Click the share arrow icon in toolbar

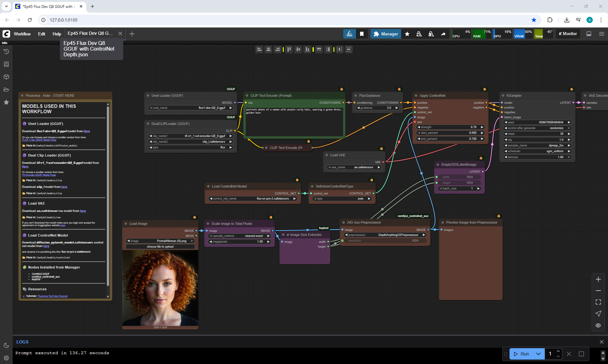[x=443, y=34]
